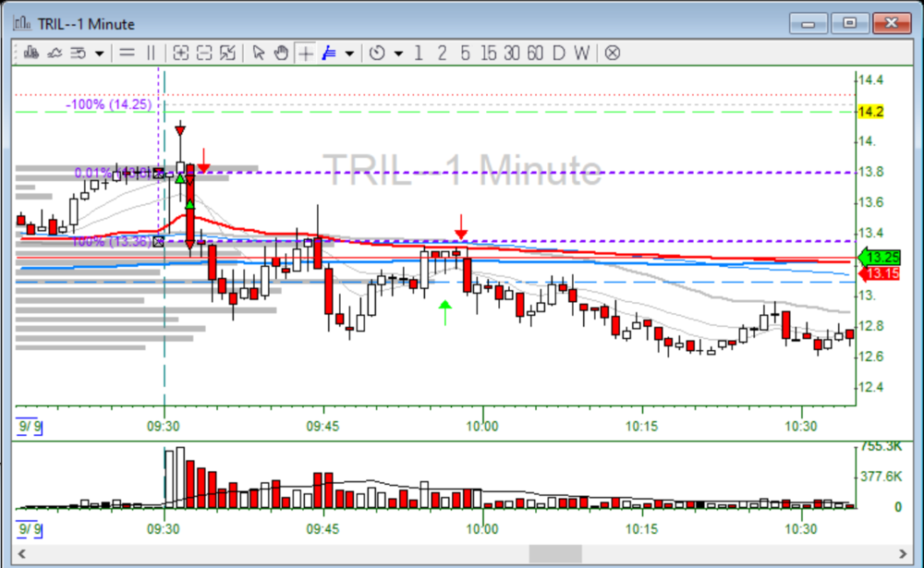Select the vertical lines tool
The image size is (924, 568).
click(x=151, y=53)
